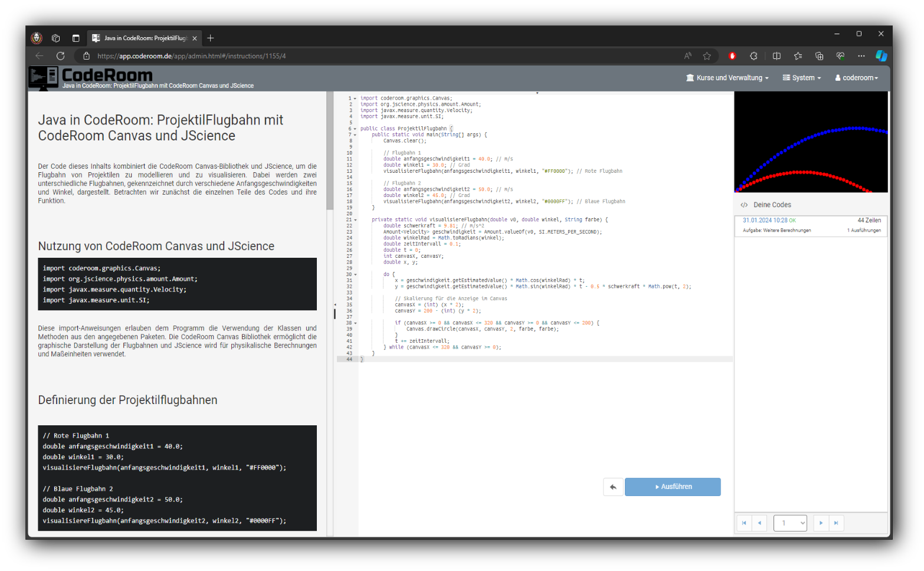Screen dimensions: 924x571
Task: Collapse the code fold at line 21
Action: 355,220
